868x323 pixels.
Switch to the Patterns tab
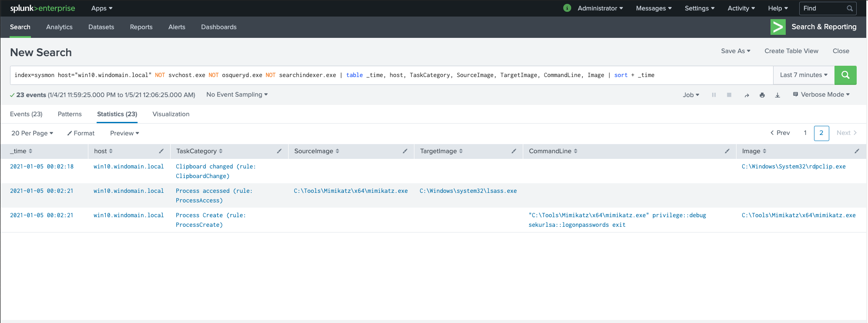pos(70,114)
